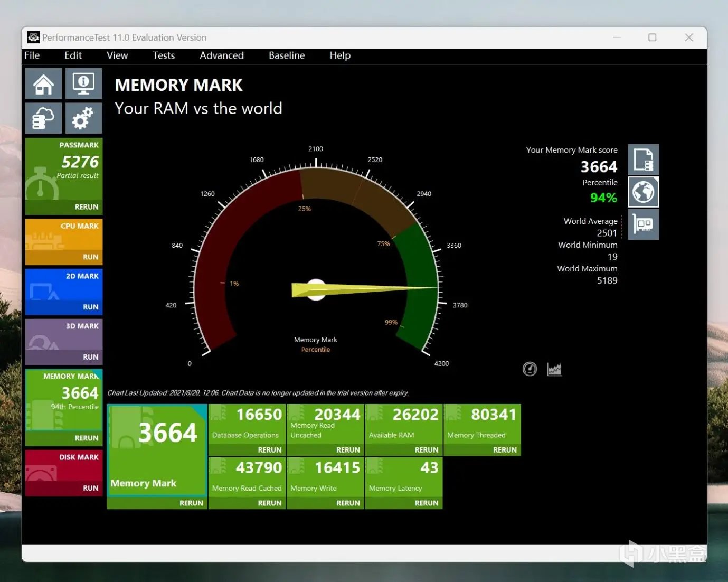Run the 2D Mark test
The height and width of the screenshot is (582, 728).
(91, 307)
